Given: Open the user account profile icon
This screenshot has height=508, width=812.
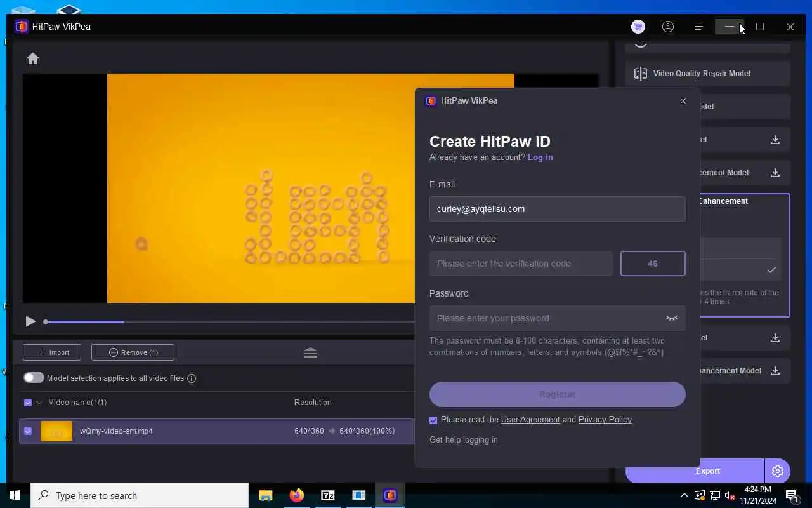Looking at the screenshot, I should pos(668,27).
